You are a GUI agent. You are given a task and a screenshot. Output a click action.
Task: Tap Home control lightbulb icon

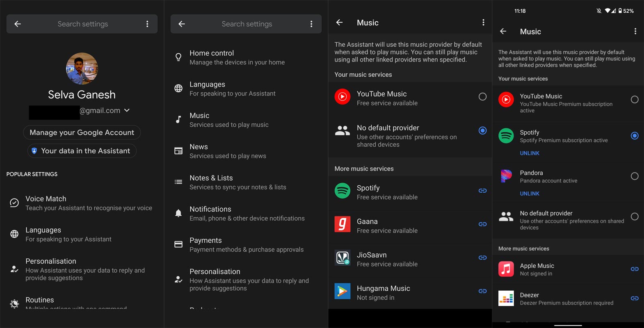point(178,57)
